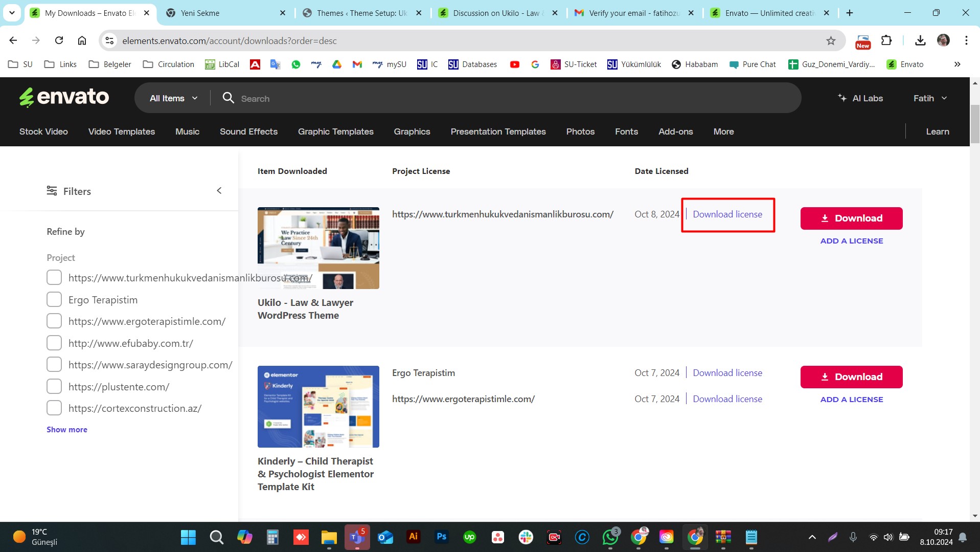This screenshot has width=980, height=552.
Task: Check efubaby.com.tr project filter
Action: point(54,343)
